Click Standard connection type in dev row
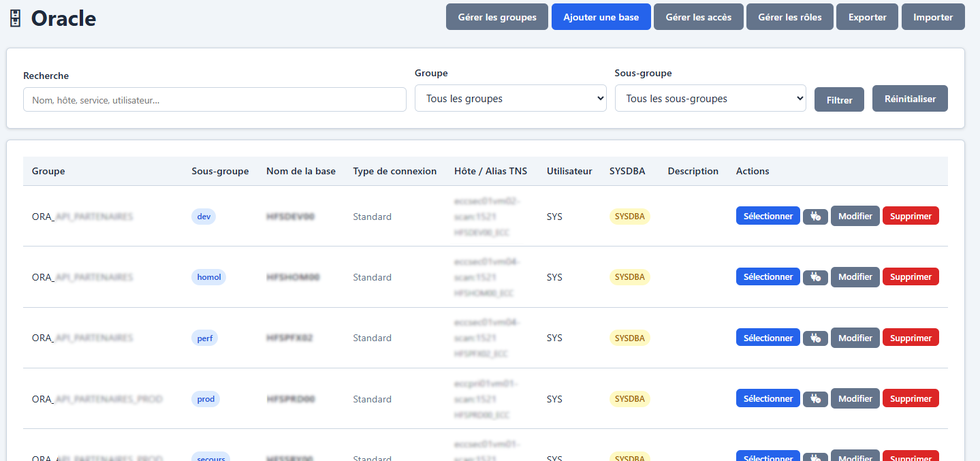This screenshot has width=980, height=461. point(372,217)
